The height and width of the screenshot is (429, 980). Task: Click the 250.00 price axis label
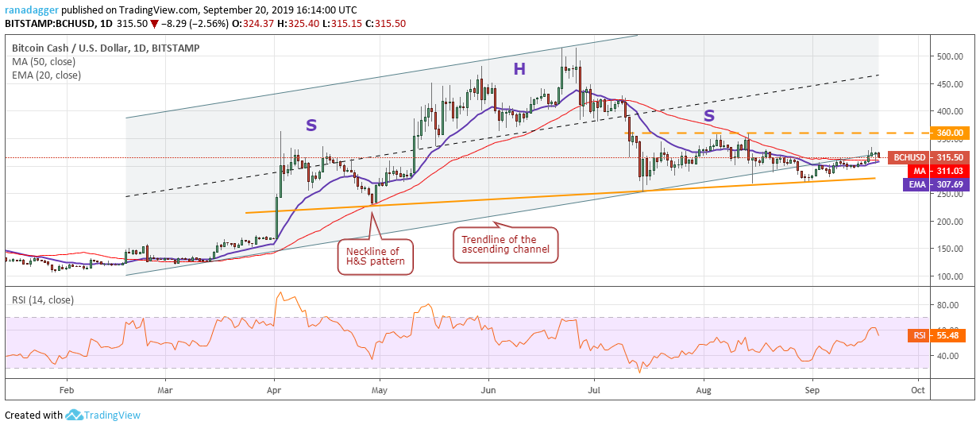coord(950,195)
